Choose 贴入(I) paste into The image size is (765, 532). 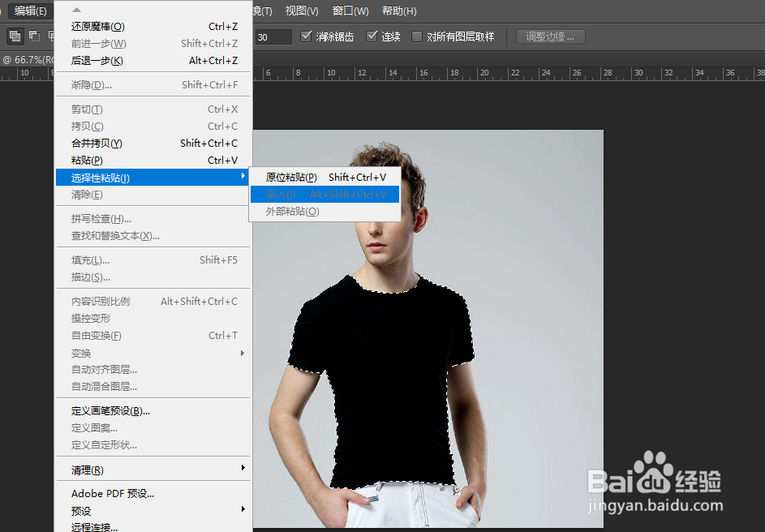(325, 195)
